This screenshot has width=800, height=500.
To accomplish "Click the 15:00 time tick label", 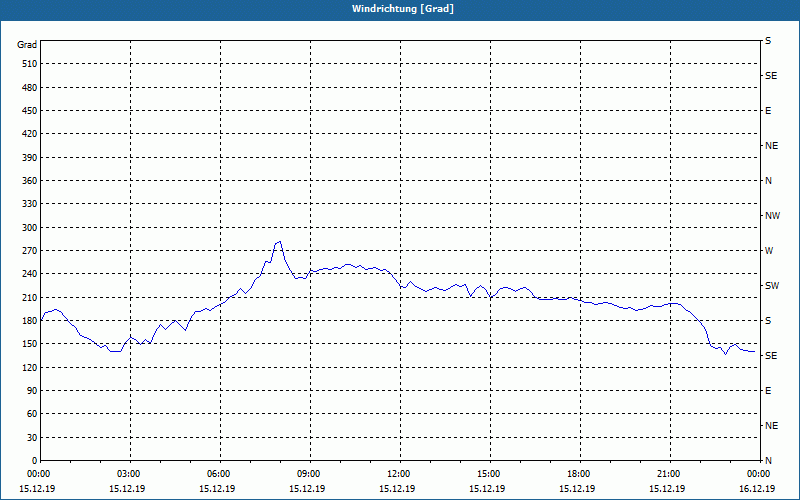I will 491,474.
